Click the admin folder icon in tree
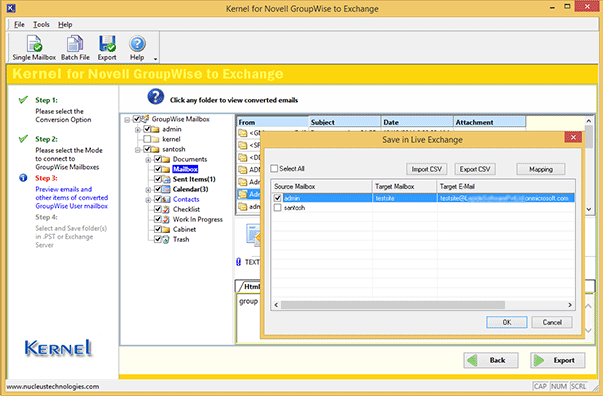 155,129
